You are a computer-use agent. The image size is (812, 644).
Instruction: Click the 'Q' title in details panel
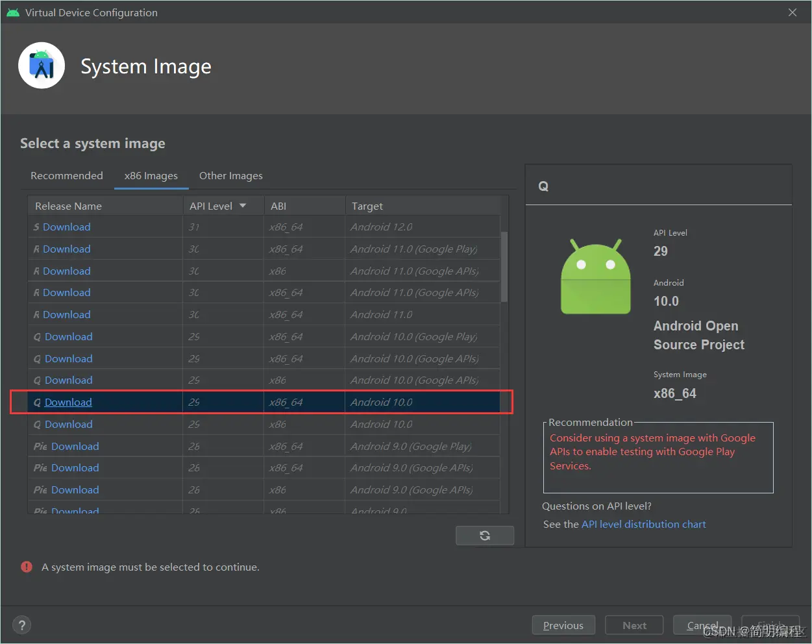tap(544, 186)
